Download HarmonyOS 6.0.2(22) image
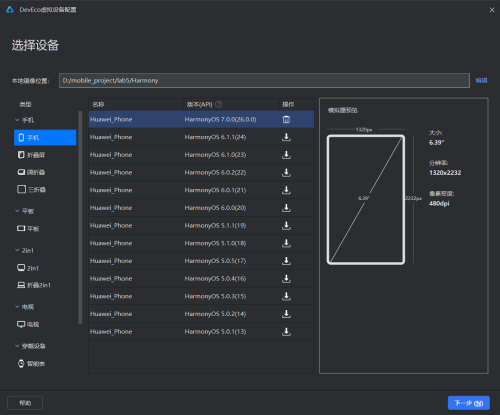 click(x=286, y=172)
